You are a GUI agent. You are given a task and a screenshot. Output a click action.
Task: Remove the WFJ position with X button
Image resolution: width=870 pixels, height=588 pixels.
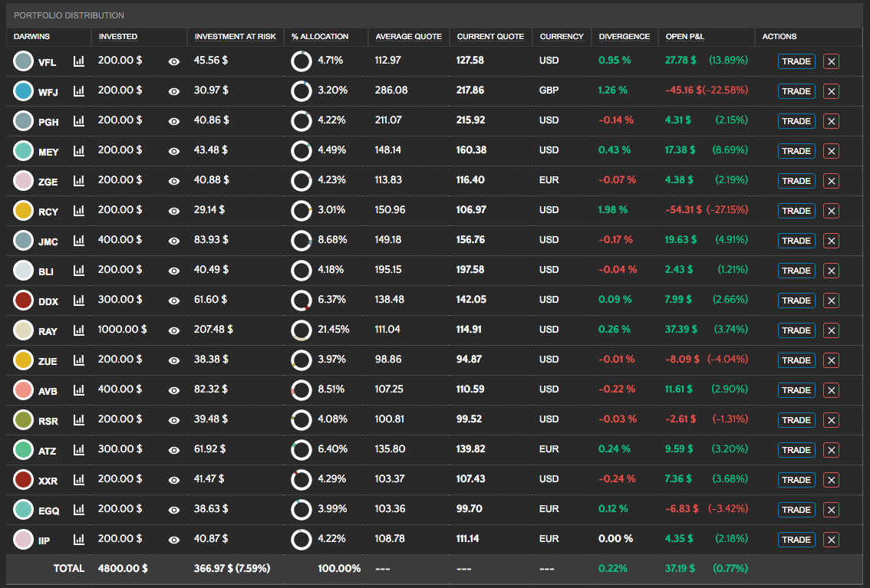tap(831, 91)
